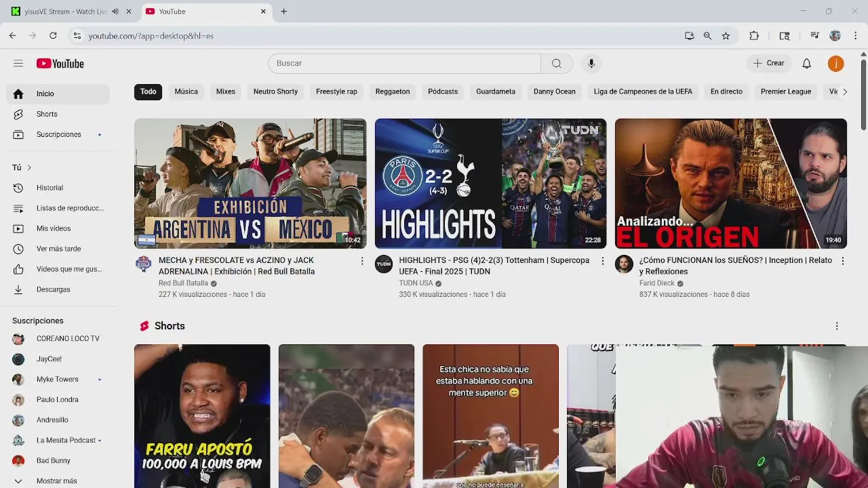868x488 pixels.
Task: Click the Buscar search field
Action: pos(404,63)
